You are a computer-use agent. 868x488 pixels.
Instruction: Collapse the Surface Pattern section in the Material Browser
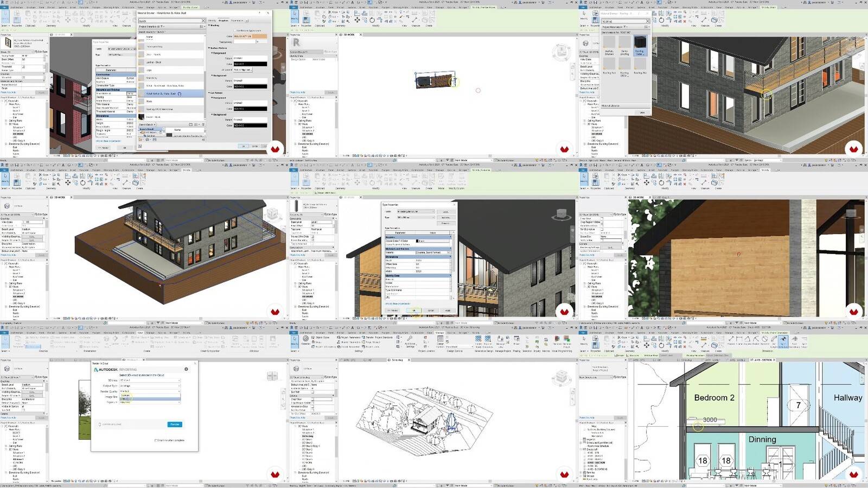point(209,48)
